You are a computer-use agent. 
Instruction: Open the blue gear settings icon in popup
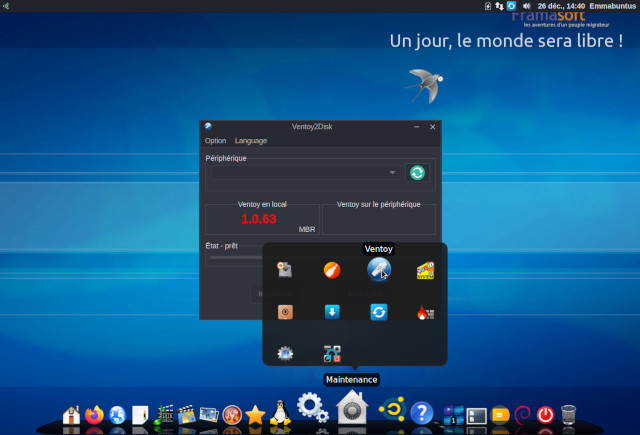[x=285, y=353]
